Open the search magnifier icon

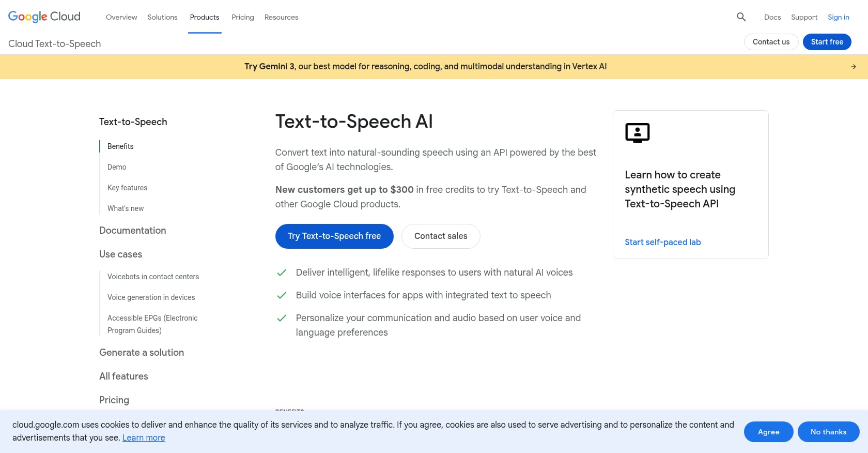(x=741, y=17)
